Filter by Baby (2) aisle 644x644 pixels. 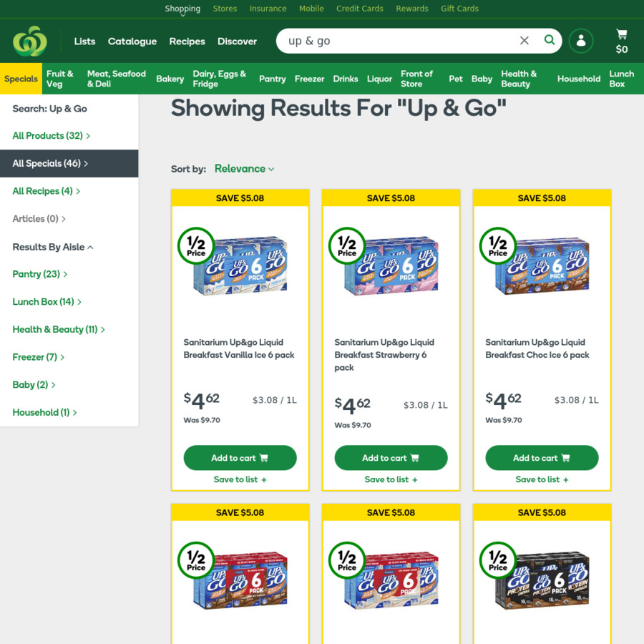pyautogui.click(x=34, y=385)
